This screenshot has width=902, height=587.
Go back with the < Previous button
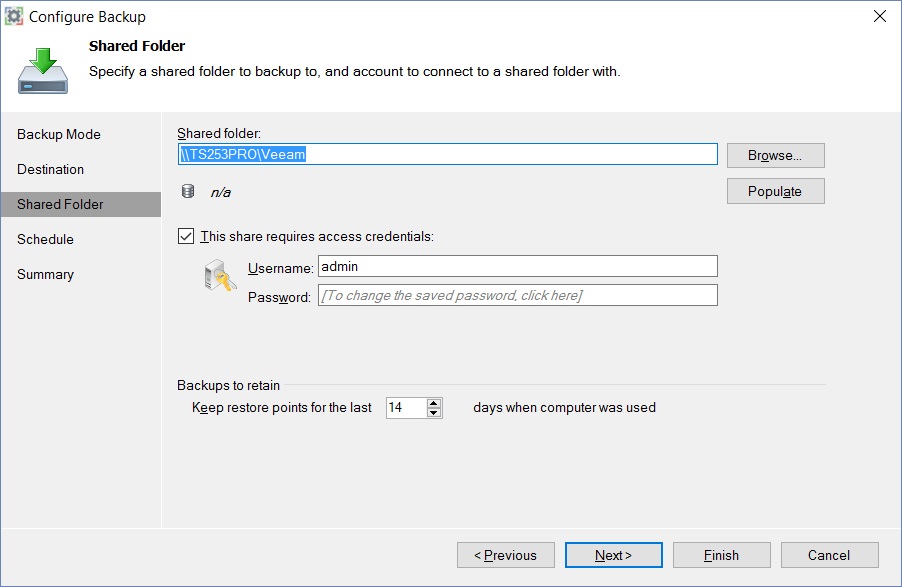[x=506, y=555]
